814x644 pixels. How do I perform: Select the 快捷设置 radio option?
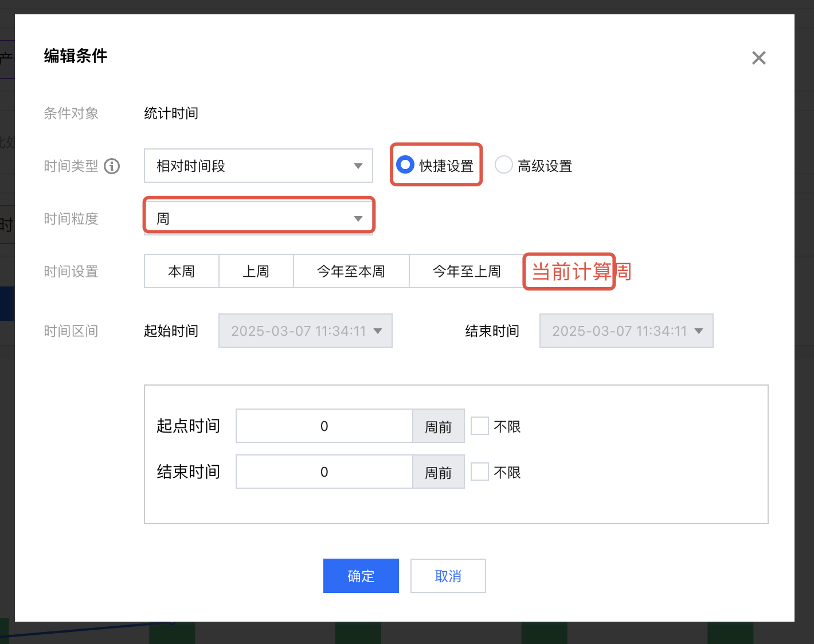pos(405,165)
